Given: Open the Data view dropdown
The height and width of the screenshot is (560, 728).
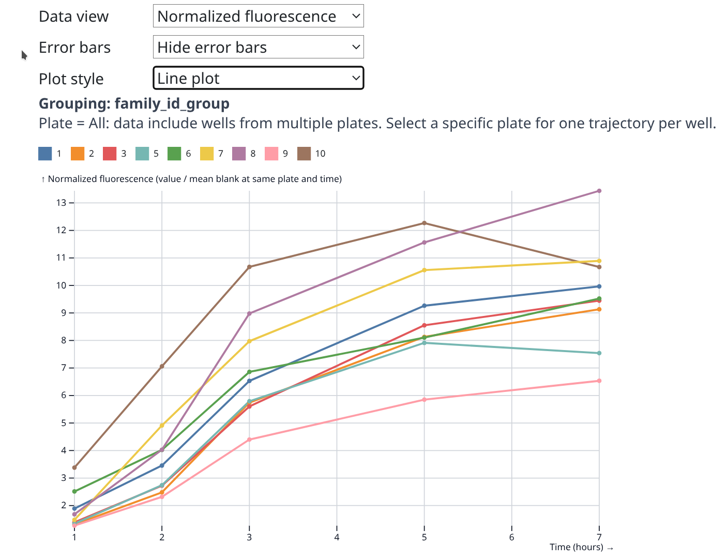Looking at the screenshot, I should [x=258, y=16].
